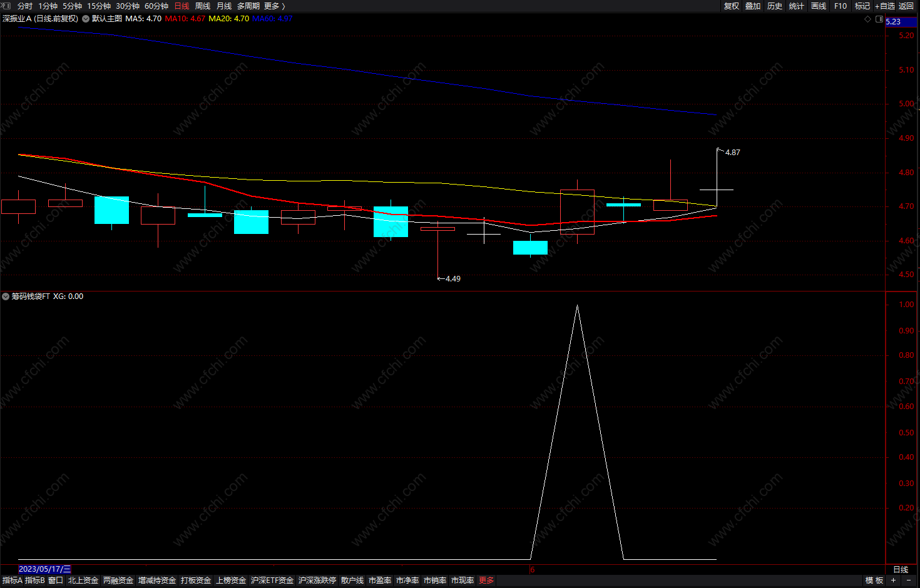This screenshot has height=588, width=920.
Task: Select the 60分钟 period
Action: click(156, 6)
